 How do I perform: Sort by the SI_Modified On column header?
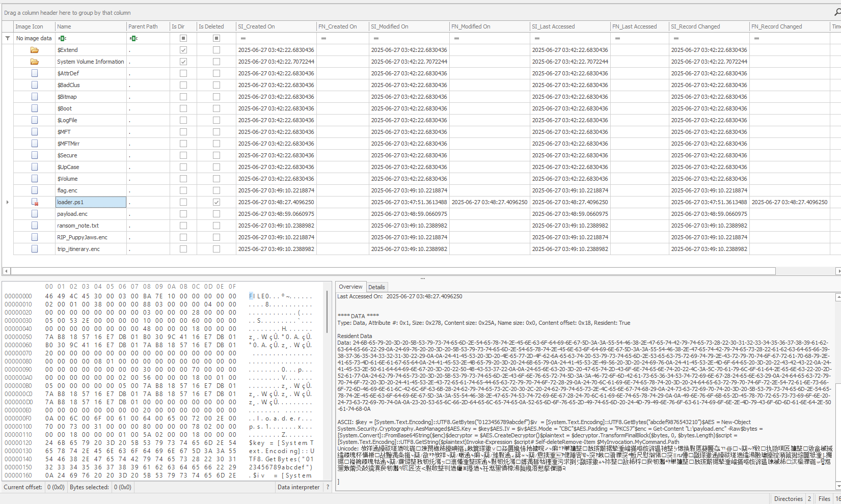[389, 26]
